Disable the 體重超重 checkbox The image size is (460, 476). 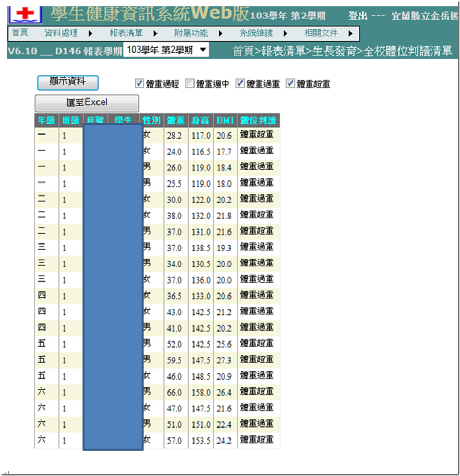coord(290,83)
